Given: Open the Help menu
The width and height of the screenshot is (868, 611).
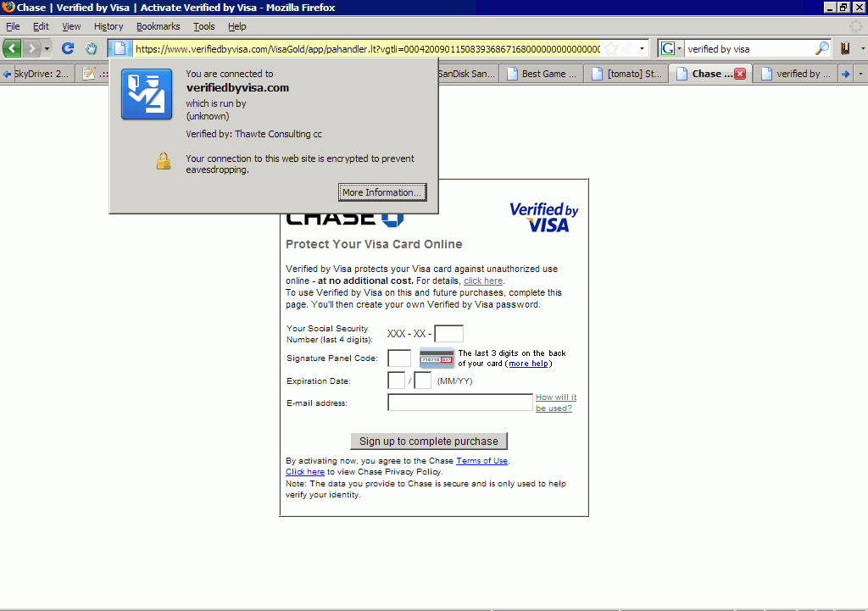Looking at the screenshot, I should (x=237, y=26).
